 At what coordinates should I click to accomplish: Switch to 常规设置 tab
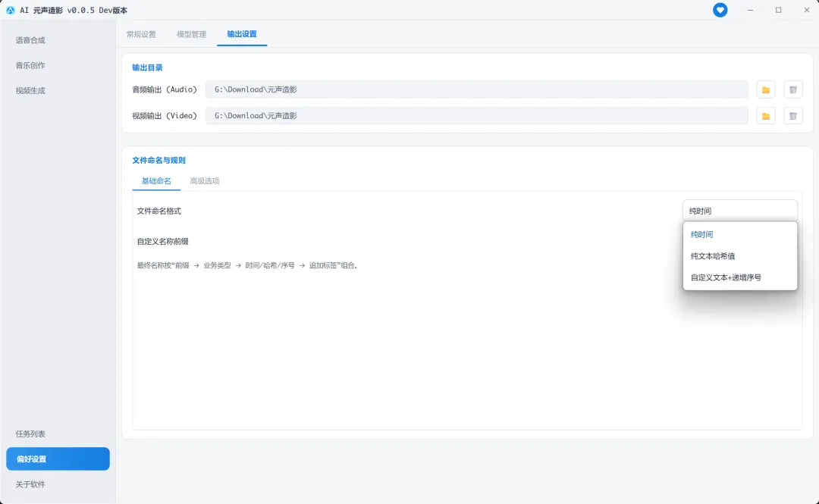click(141, 34)
